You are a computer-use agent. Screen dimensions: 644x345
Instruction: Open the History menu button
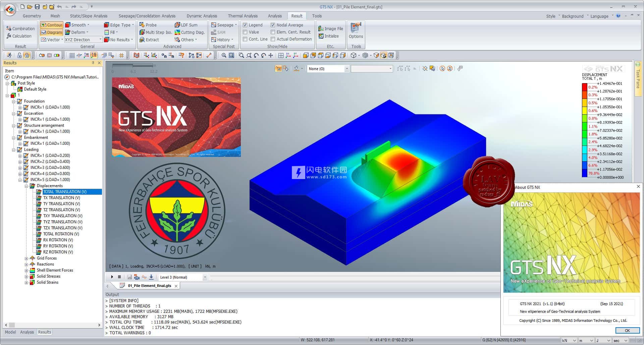(222, 40)
